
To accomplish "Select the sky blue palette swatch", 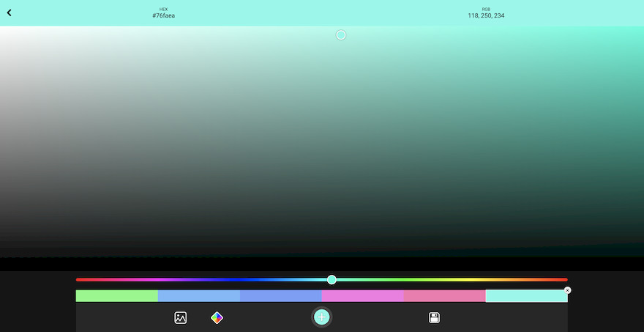I will click(199, 296).
